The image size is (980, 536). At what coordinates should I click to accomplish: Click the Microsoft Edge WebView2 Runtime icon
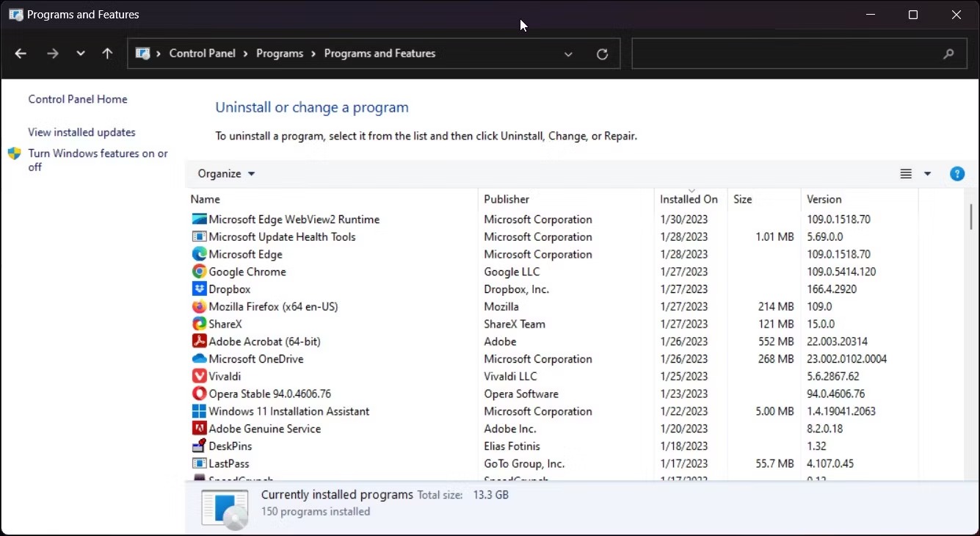pos(199,219)
